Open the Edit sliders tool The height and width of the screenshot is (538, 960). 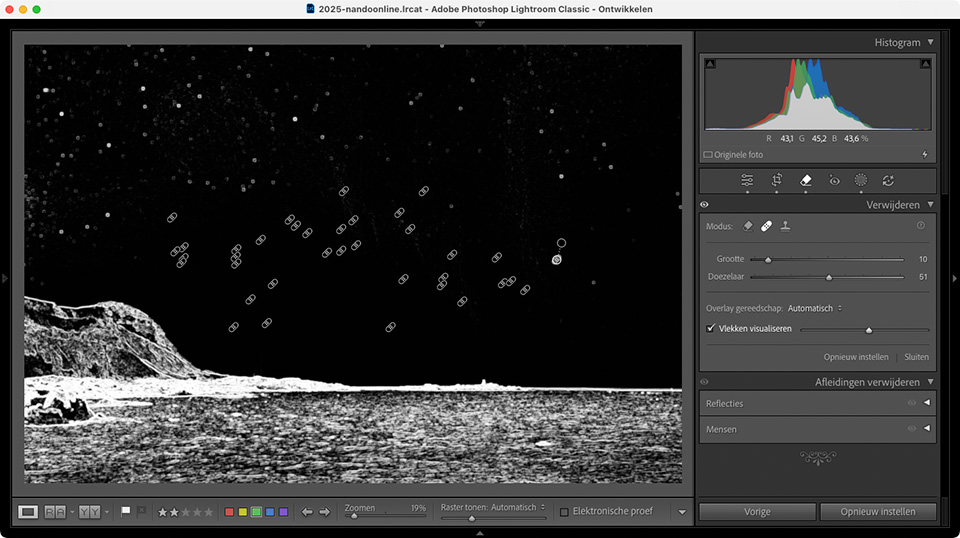click(x=747, y=181)
